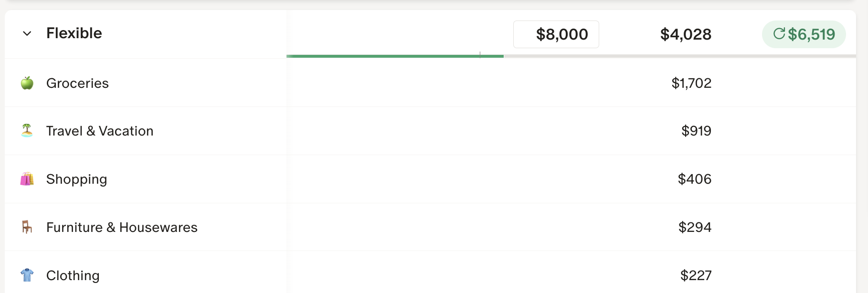868x293 pixels.
Task: Open the Clothing category
Action: click(73, 275)
